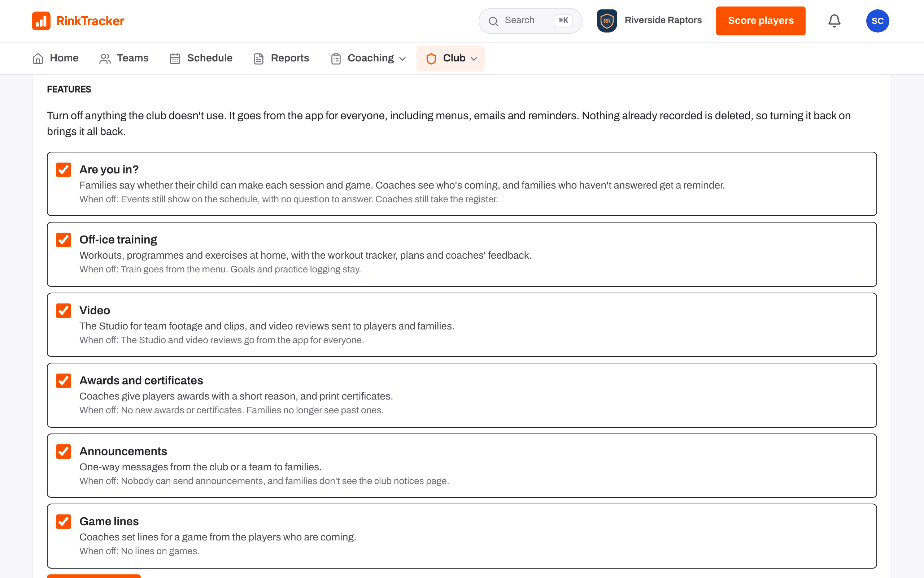The width and height of the screenshot is (924, 578).
Task: Click the 'Announcements' feature title
Action: [123, 451]
